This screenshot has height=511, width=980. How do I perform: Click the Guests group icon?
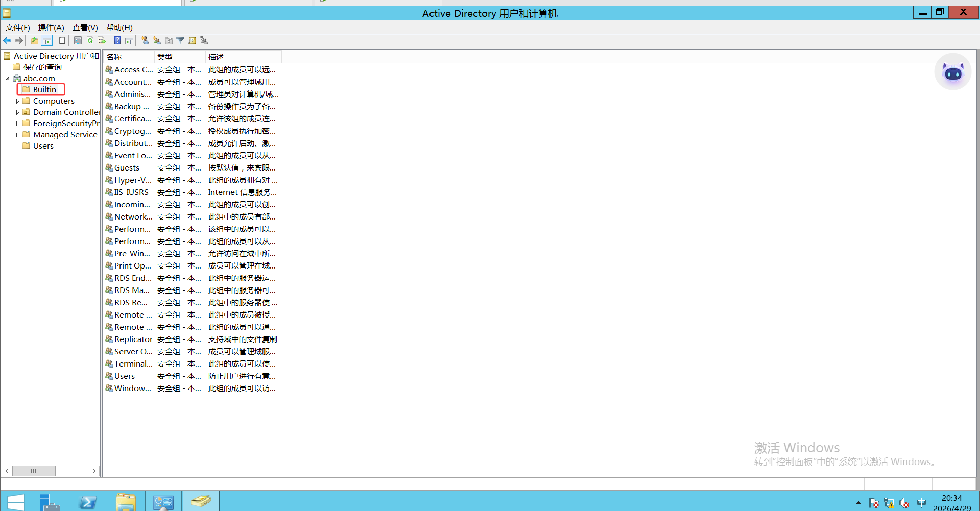pos(109,167)
